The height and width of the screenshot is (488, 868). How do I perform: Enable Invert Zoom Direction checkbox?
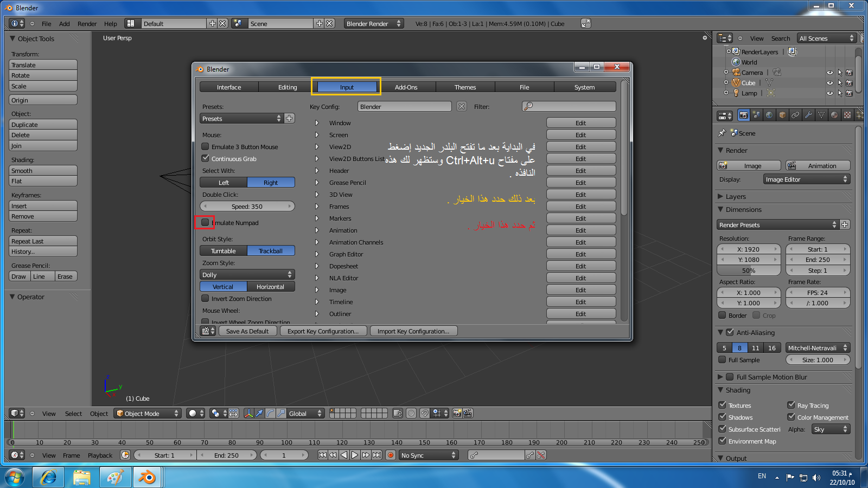(205, 298)
